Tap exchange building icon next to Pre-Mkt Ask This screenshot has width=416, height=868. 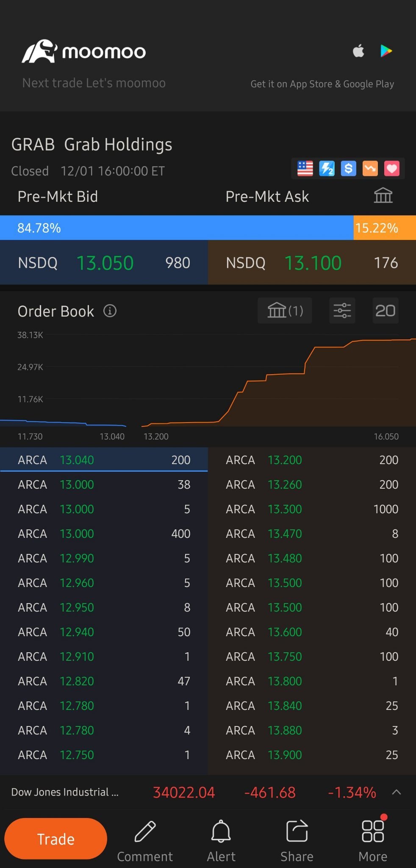pos(383,196)
